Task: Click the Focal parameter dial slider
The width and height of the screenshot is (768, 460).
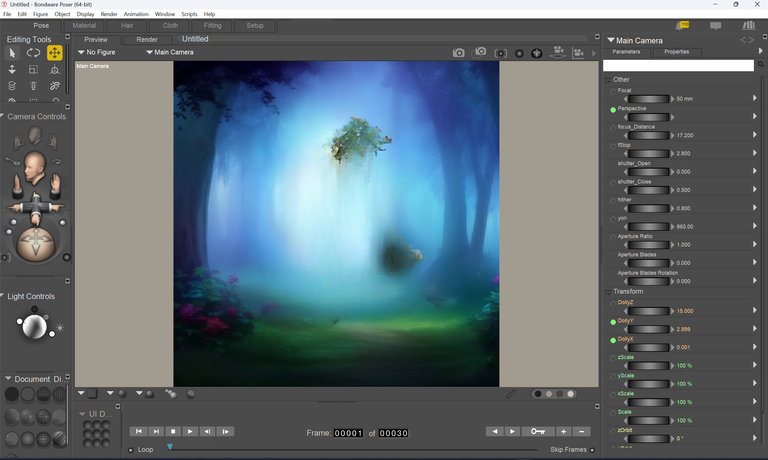Action: (x=648, y=99)
